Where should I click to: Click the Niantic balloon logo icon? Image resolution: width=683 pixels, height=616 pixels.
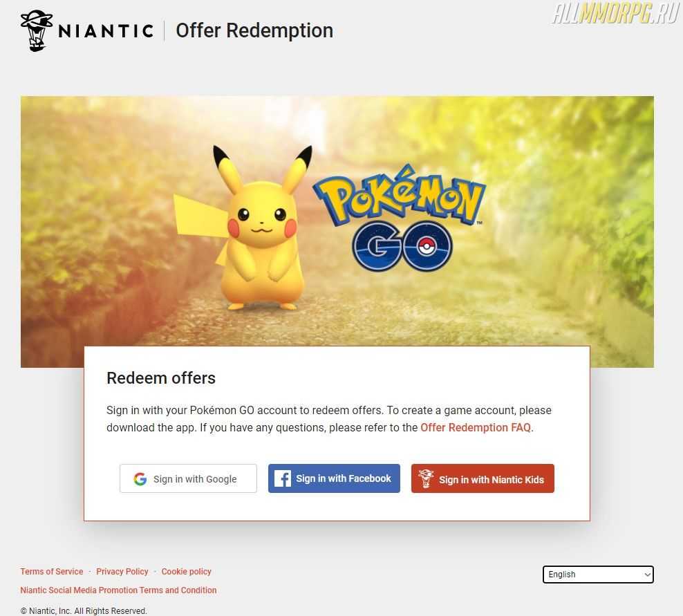(37, 30)
